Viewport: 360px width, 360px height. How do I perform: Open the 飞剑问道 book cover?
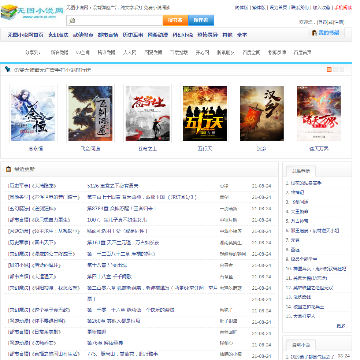[x=90, y=113]
